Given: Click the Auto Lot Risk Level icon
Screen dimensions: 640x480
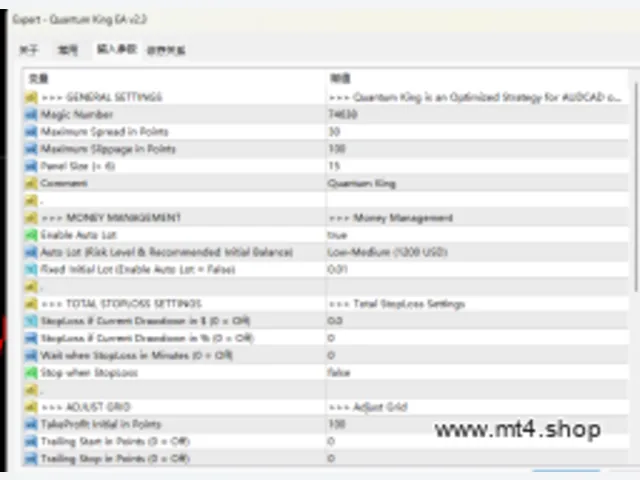Looking at the screenshot, I should pos(31,252).
